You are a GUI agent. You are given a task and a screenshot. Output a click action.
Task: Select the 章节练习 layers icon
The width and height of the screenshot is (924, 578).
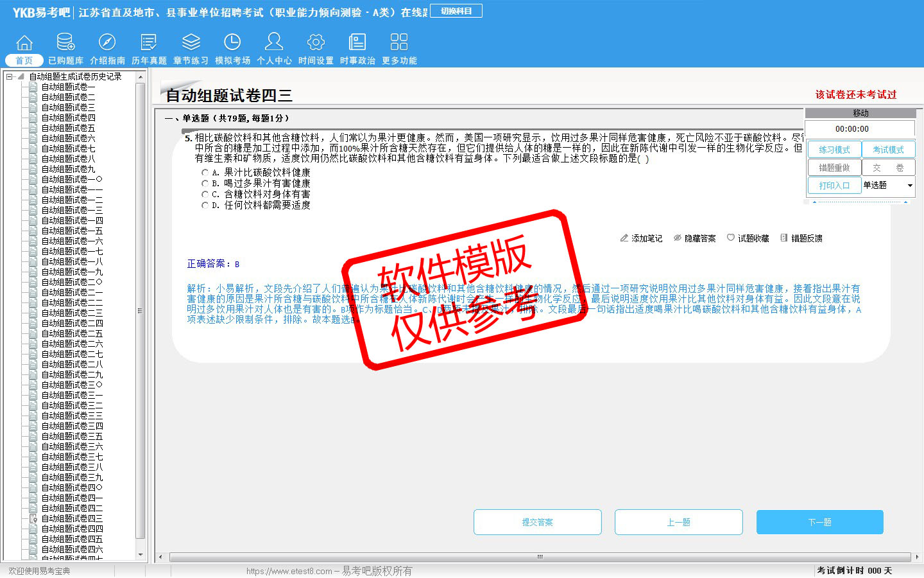191,42
